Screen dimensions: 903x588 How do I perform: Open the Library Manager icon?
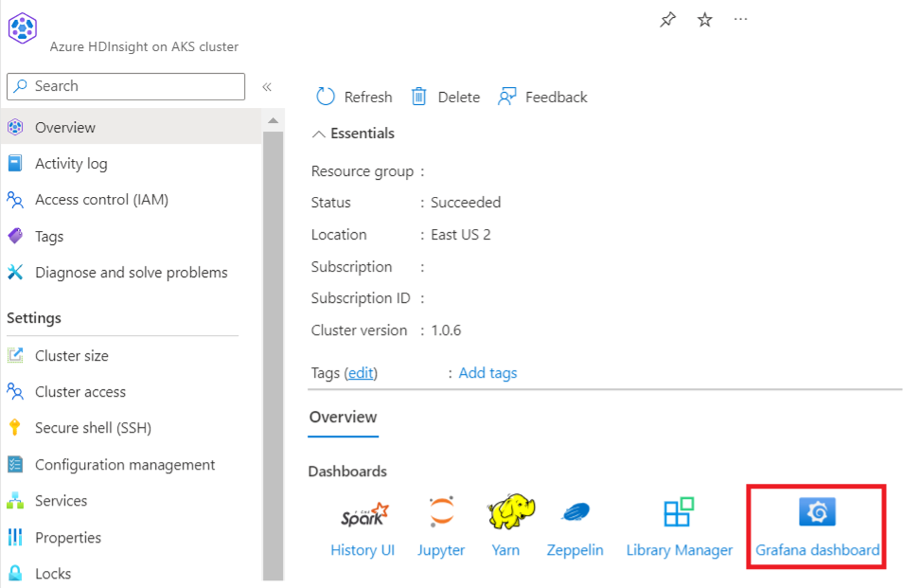pos(678,512)
